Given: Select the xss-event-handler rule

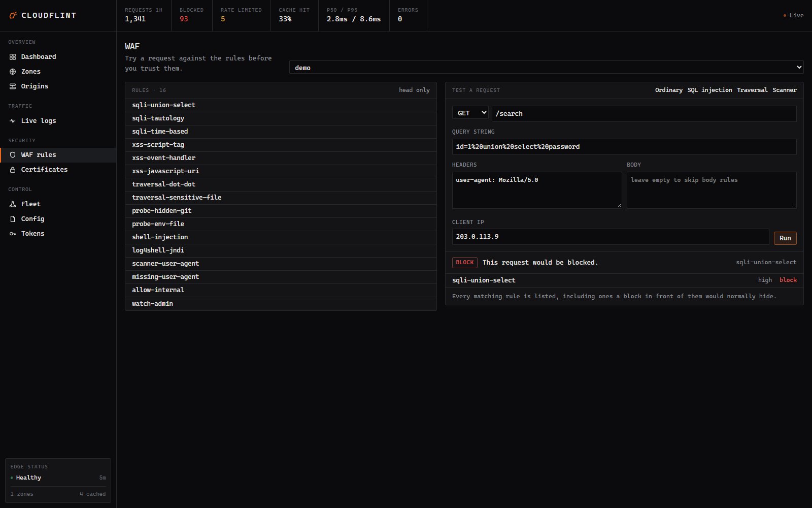Looking at the screenshot, I should point(281,158).
